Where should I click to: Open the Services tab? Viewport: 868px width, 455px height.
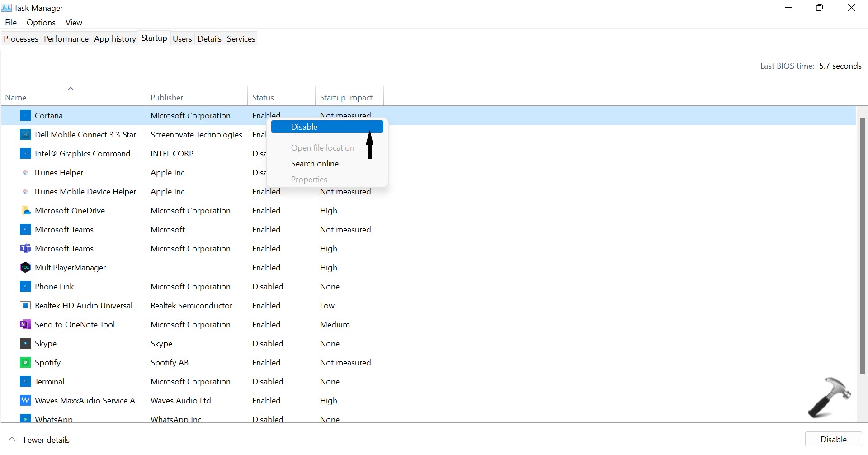point(241,39)
